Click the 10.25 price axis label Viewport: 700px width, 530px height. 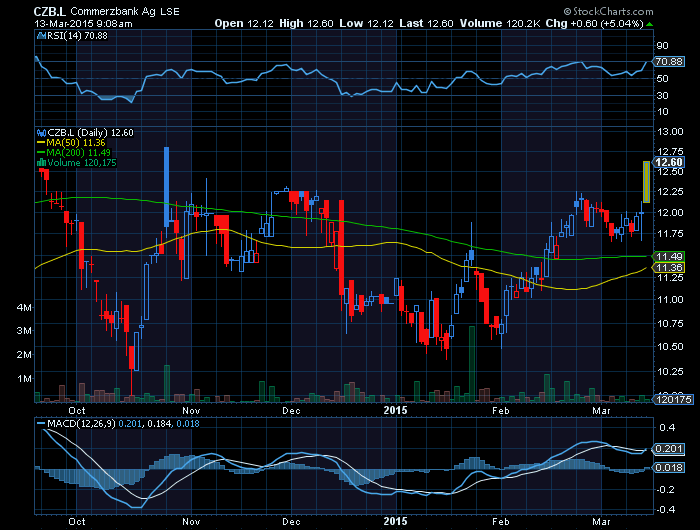(x=670, y=371)
